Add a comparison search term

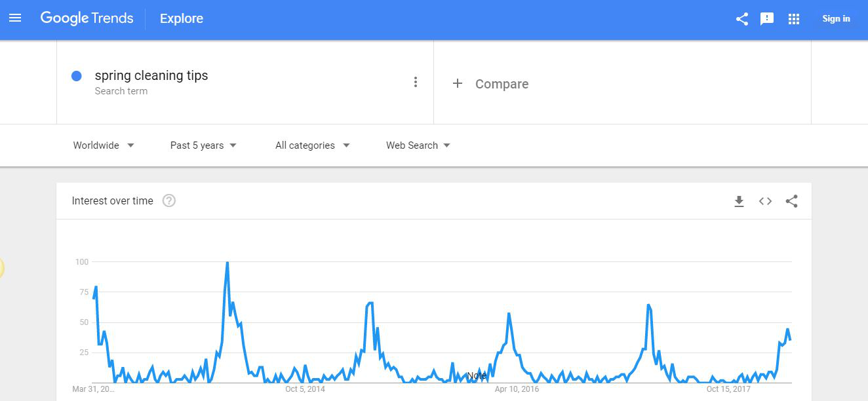(491, 84)
